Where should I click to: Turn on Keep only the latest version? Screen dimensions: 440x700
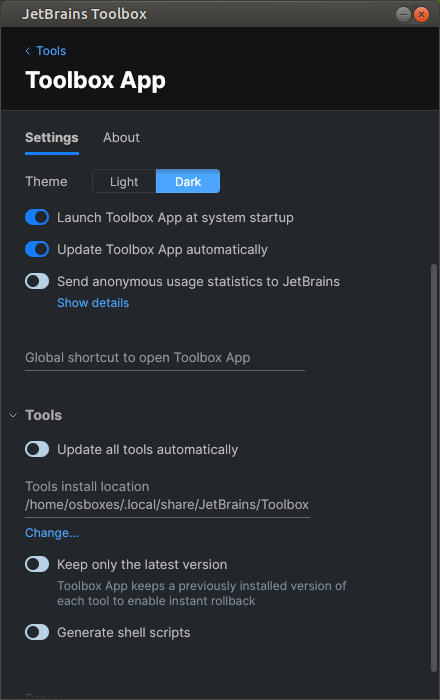(37, 564)
